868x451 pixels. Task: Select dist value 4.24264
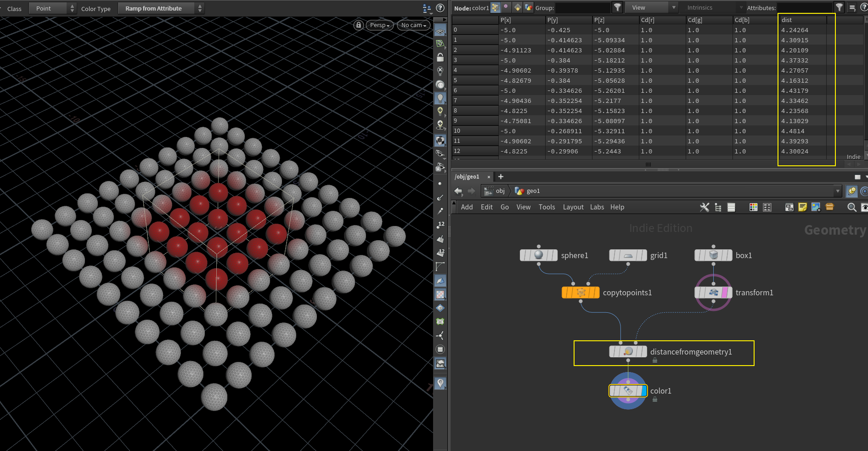coord(795,30)
